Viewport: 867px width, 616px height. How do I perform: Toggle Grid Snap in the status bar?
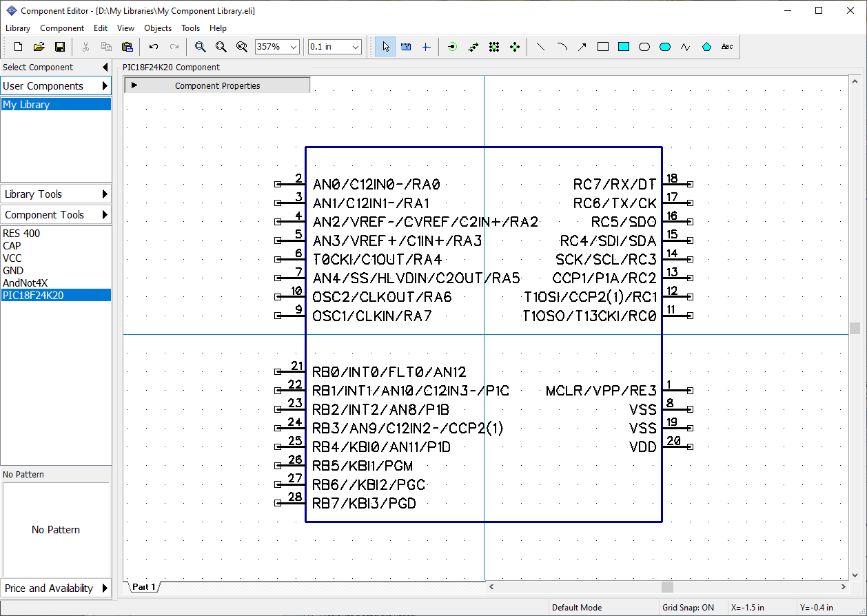coord(688,608)
